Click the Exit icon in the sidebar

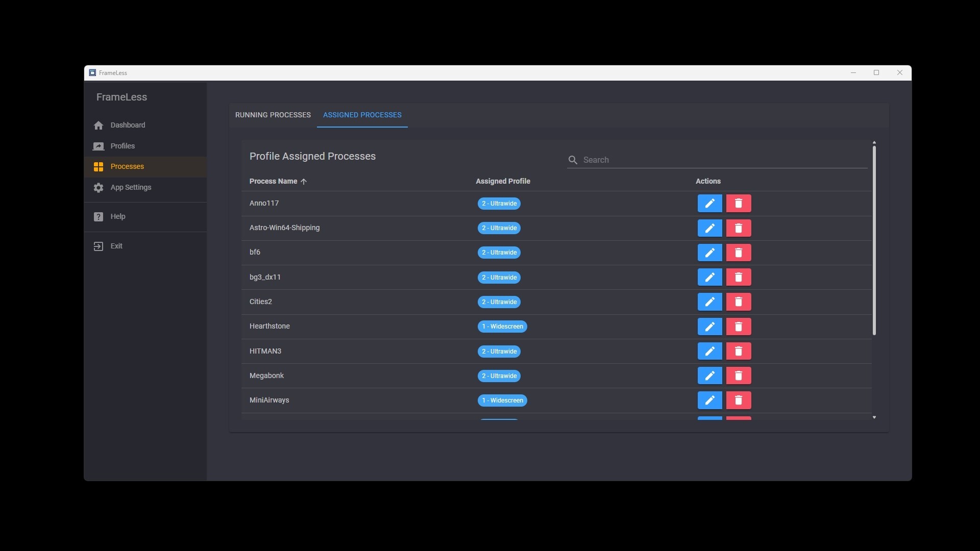98,246
